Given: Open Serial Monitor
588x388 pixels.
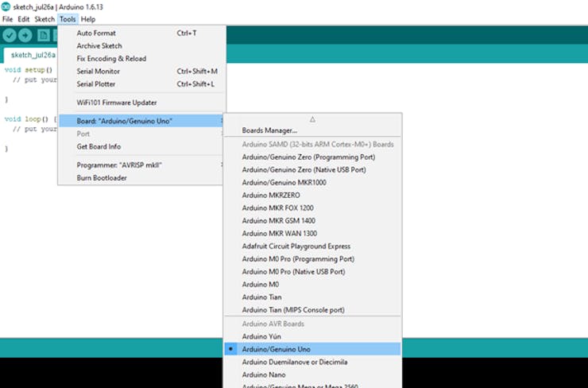Looking at the screenshot, I should click(142, 72).
